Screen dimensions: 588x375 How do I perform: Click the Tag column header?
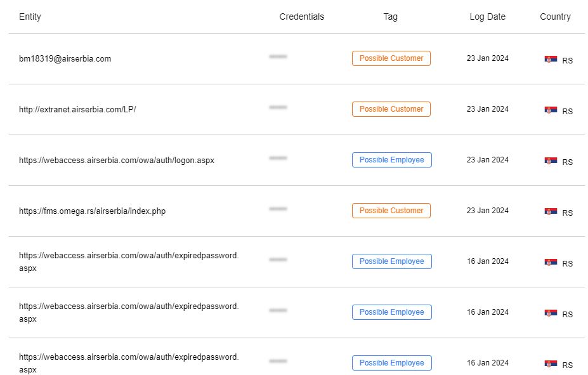pos(390,17)
